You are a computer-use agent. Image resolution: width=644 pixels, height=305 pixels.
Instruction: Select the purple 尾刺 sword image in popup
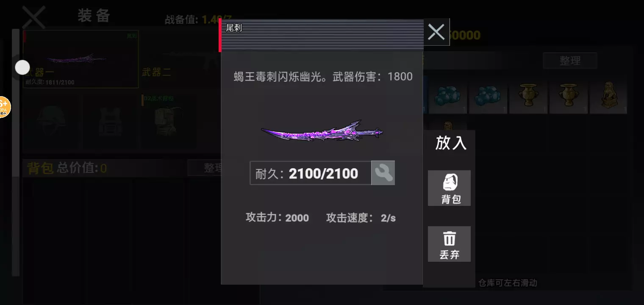[x=322, y=131]
